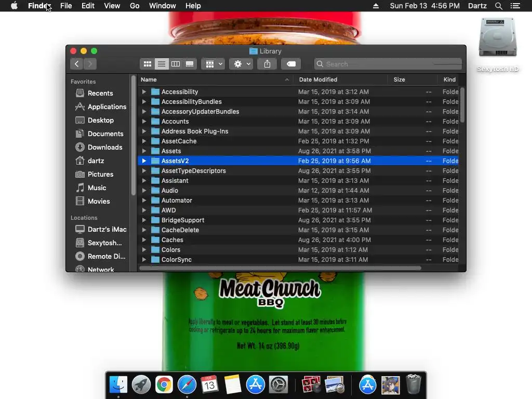Select Dartz's iMac under Locations
Viewport: 532px width, 399px height.
coord(101,229)
